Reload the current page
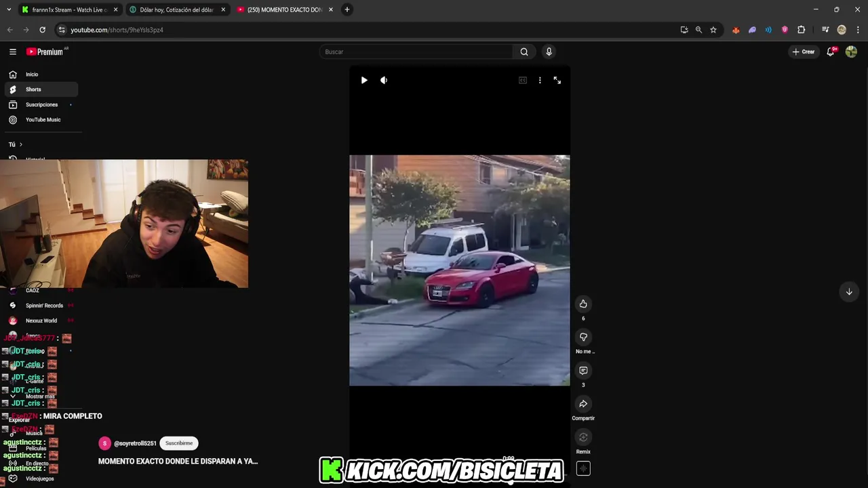Image resolution: width=868 pixels, height=488 pixels. [42, 30]
